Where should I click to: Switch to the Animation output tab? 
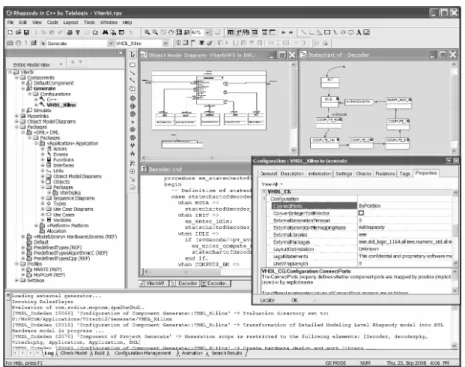point(192,353)
